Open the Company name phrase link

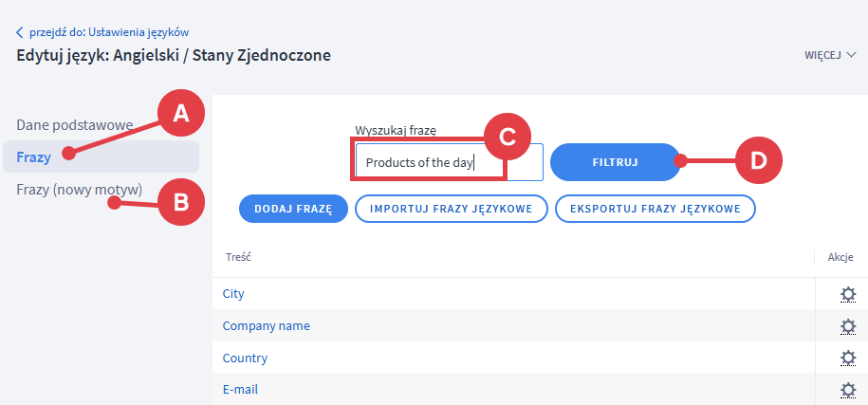[266, 326]
